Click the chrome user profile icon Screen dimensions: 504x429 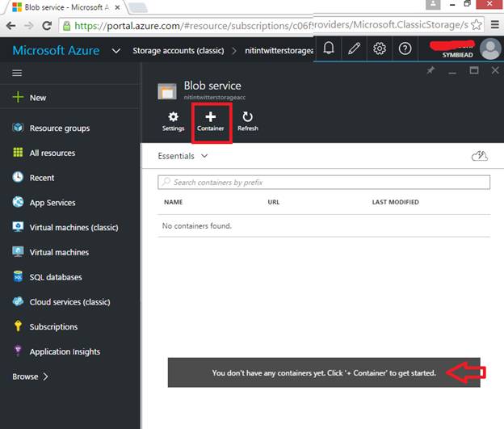coord(433,5)
